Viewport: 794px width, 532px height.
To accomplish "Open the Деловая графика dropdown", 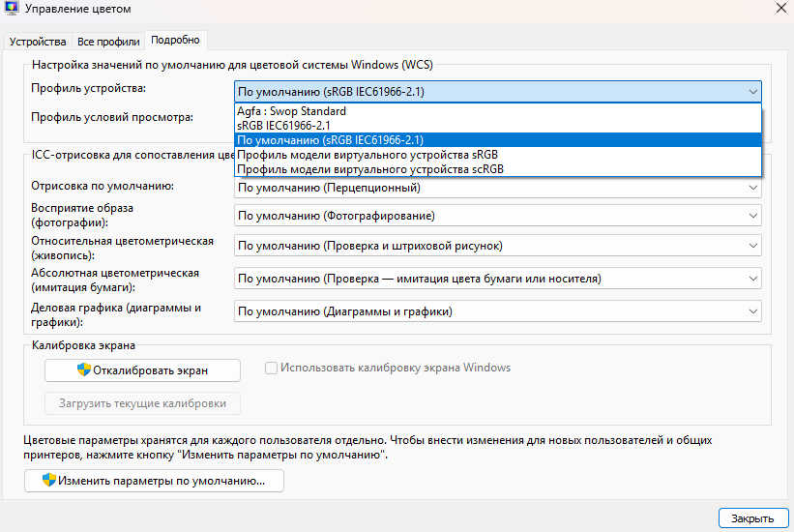I will click(x=498, y=311).
